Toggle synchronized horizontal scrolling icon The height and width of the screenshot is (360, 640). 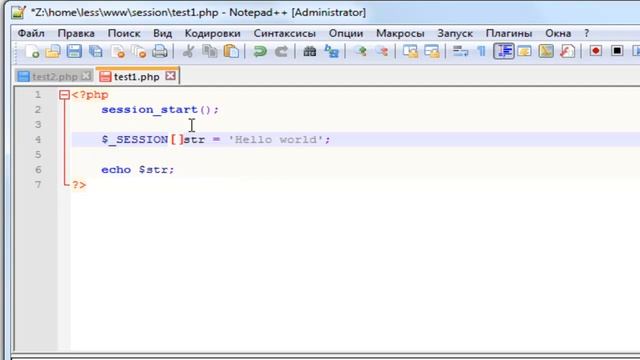click(x=432, y=51)
